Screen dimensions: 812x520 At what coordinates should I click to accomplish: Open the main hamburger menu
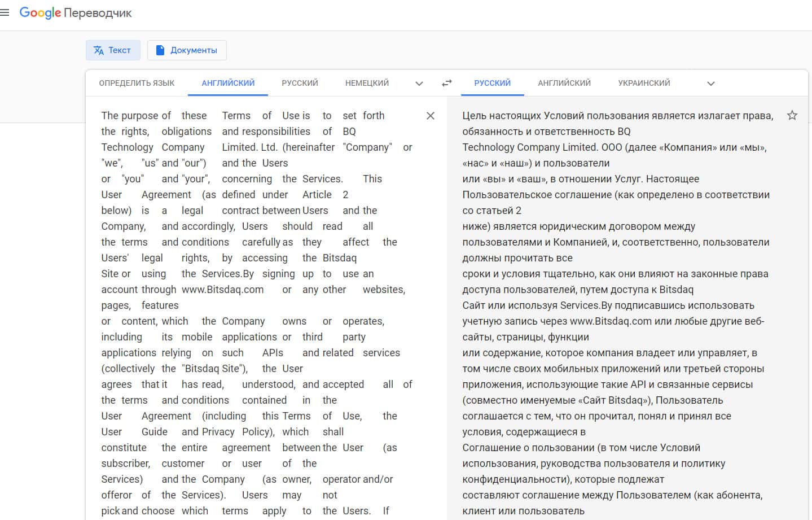click(5, 12)
